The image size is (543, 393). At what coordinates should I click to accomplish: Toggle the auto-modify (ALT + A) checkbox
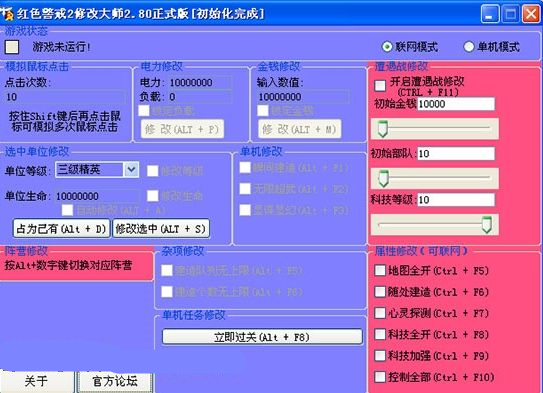(x=68, y=210)
